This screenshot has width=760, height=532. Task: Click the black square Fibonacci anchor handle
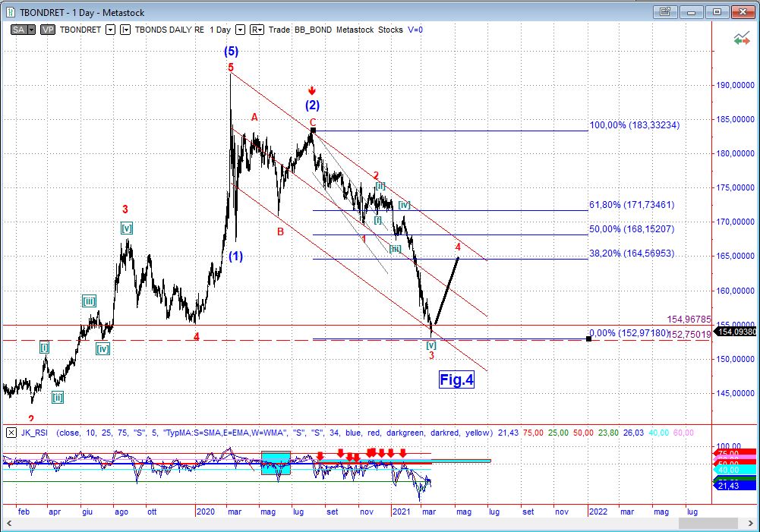point(588,338)
